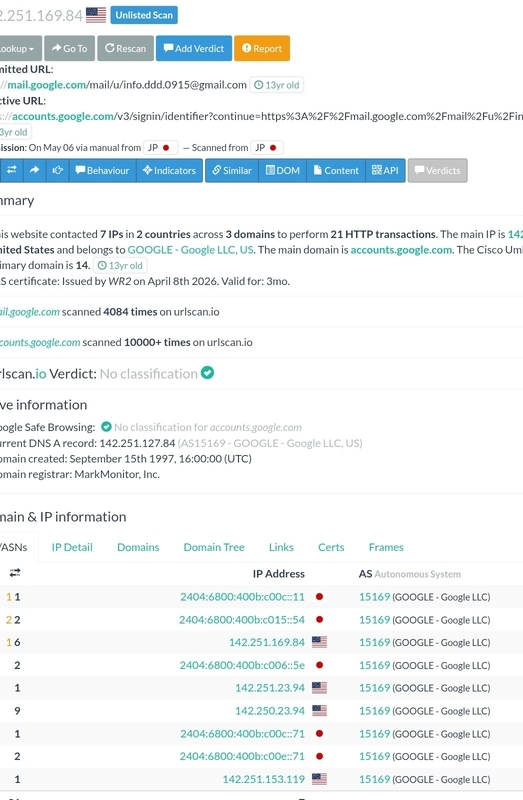
Task: Switch to the Domain Tree tab
Action: 214,547
